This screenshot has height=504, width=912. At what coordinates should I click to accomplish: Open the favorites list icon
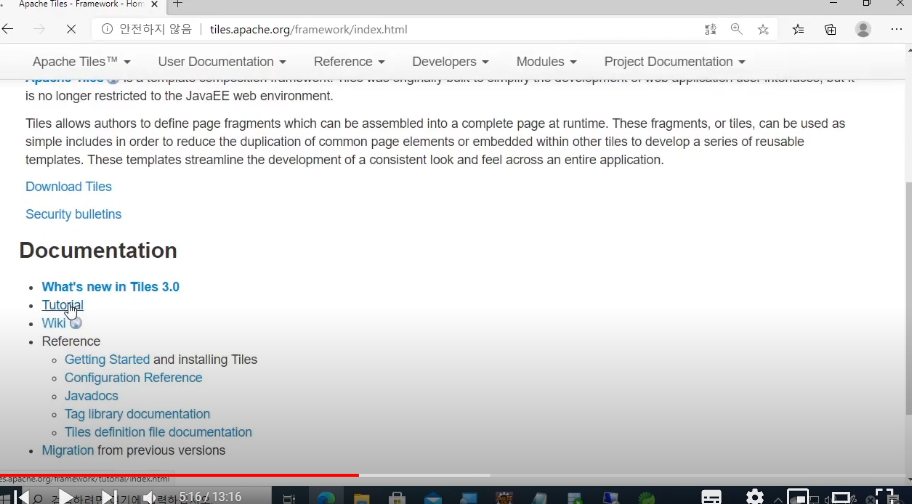pyautogui.click(x=798, y=29)
